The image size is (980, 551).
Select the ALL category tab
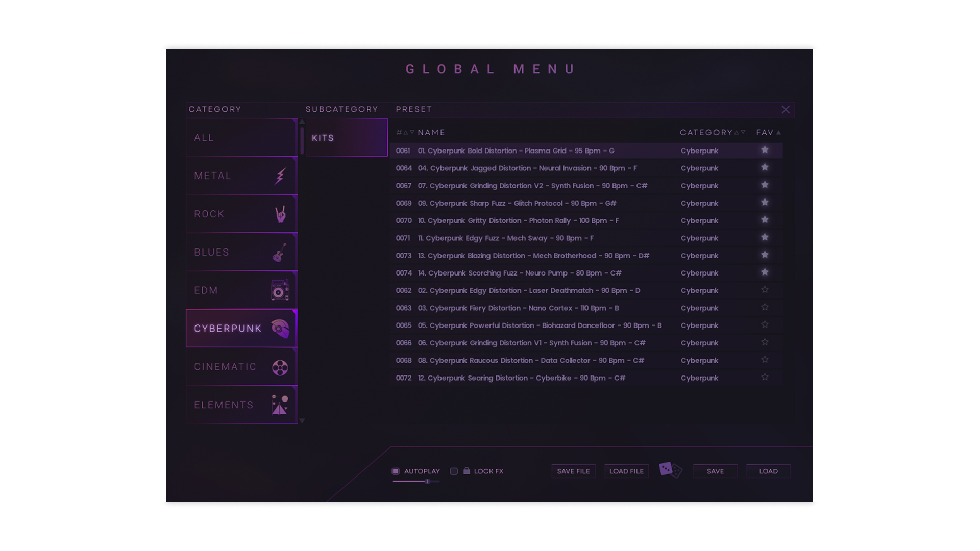click(x=241, y=138)
